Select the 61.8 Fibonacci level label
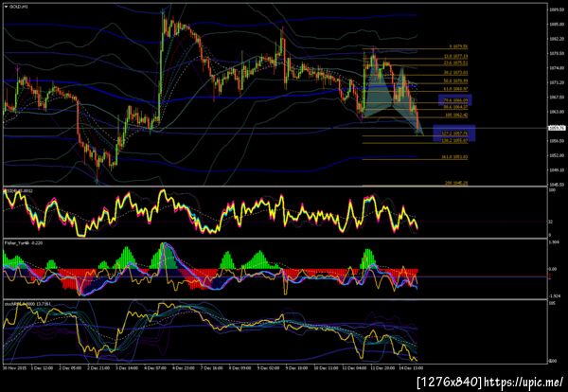Image resolution: width=568 pixels, height=392 pixels. point(455,89)
